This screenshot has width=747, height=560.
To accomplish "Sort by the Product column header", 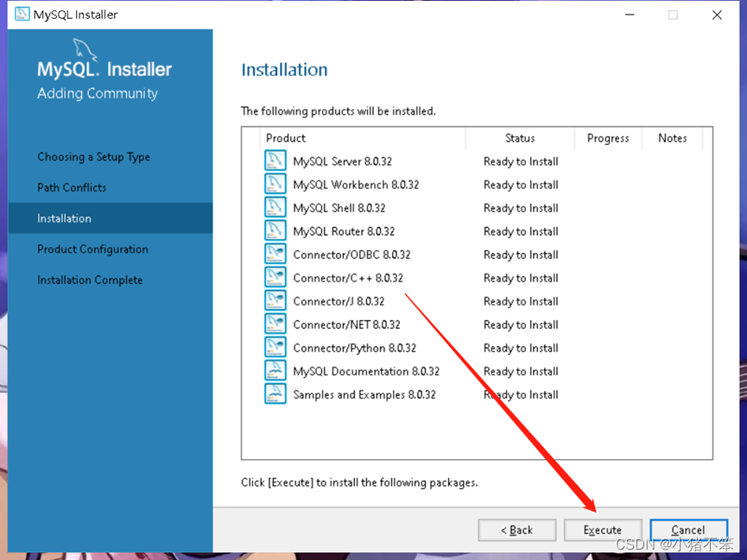I will click(x=363, y=138).
